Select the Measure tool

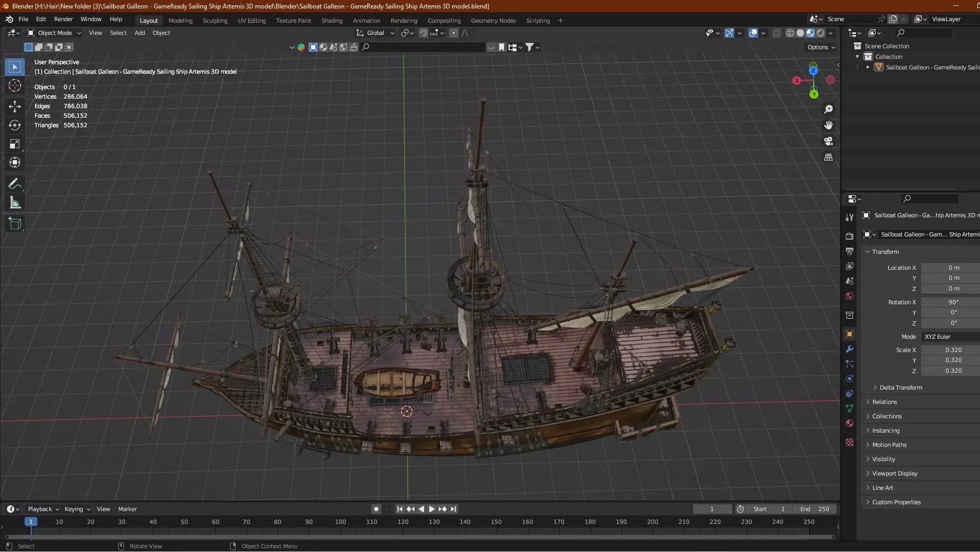[15, 203]
